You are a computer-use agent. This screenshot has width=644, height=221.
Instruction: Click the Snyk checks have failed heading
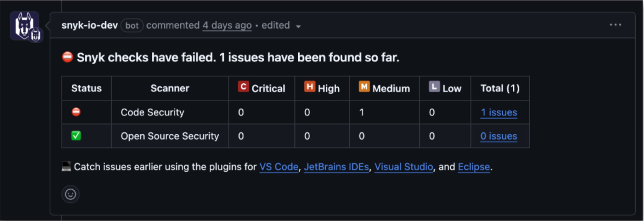238,57
